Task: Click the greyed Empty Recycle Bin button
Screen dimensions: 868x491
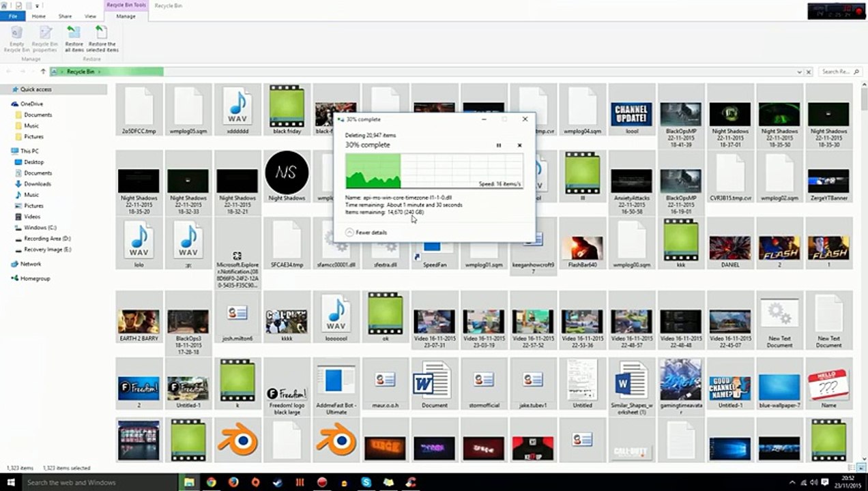Action: coord(16,39)
